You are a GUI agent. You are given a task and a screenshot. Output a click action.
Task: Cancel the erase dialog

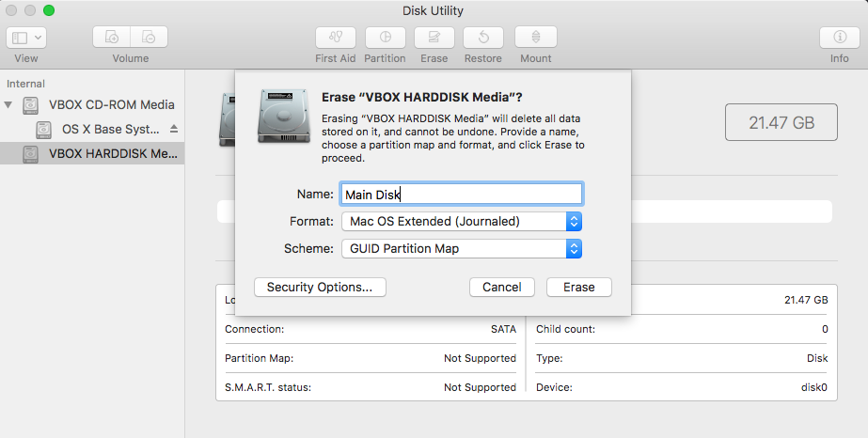[x=502, y=287]
